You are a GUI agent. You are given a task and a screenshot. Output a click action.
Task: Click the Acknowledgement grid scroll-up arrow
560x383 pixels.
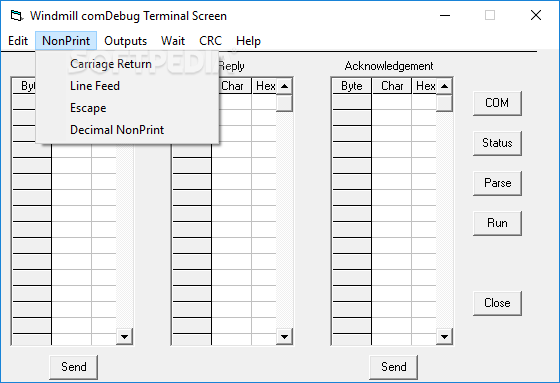[x=444, y=86]
